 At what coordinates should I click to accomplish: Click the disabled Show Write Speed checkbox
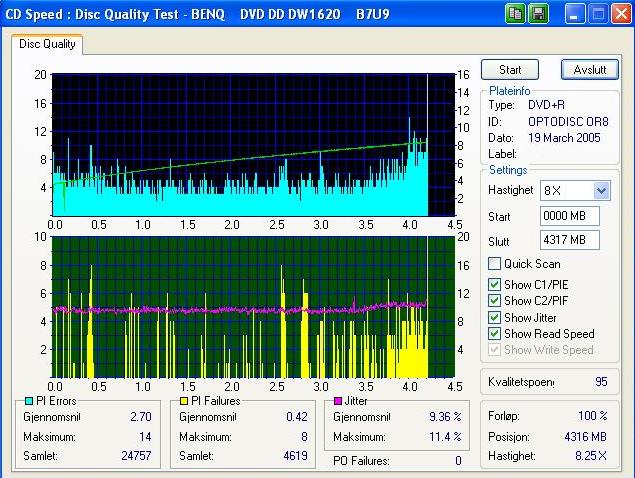click(494, 350)
